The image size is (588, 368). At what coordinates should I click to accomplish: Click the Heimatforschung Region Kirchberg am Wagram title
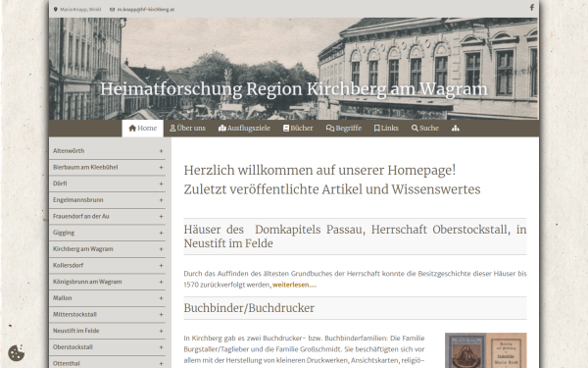(294, 89)
